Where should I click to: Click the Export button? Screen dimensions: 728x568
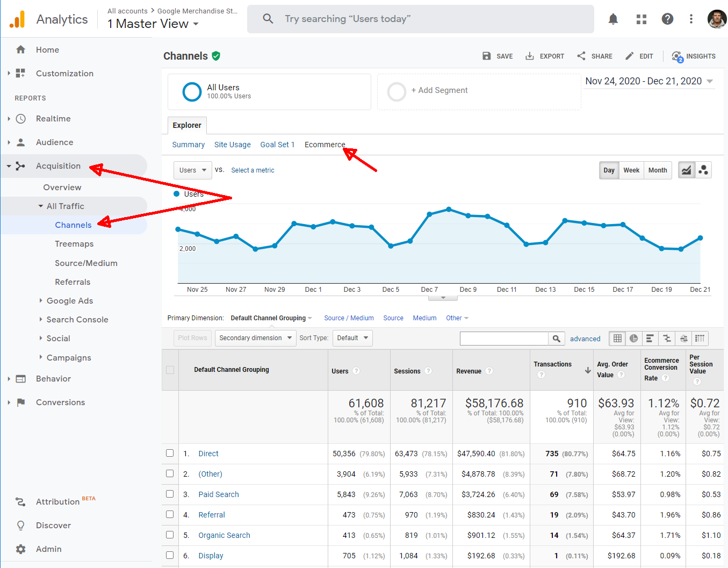click(x=545, y=56)
